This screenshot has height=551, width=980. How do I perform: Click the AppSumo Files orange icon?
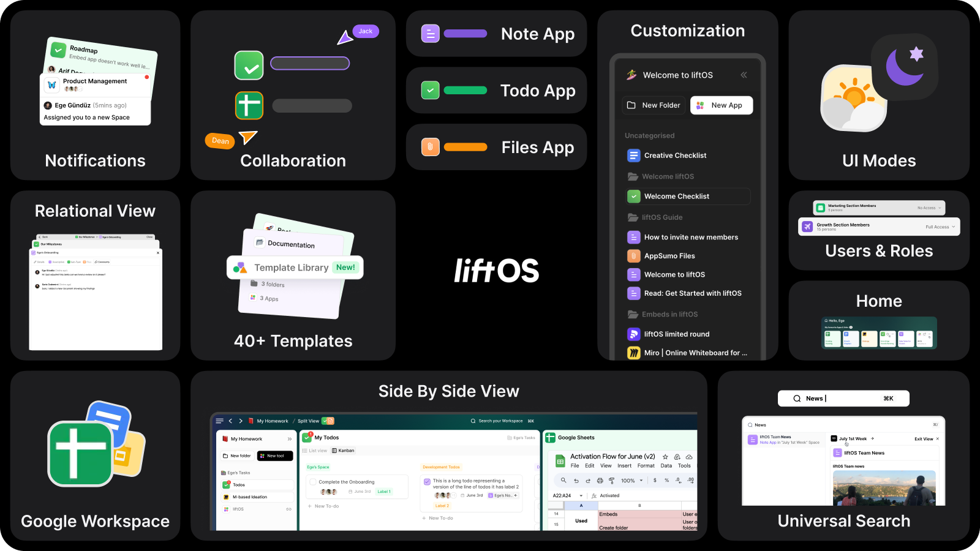pyautogui.click(x=634, y=256)
